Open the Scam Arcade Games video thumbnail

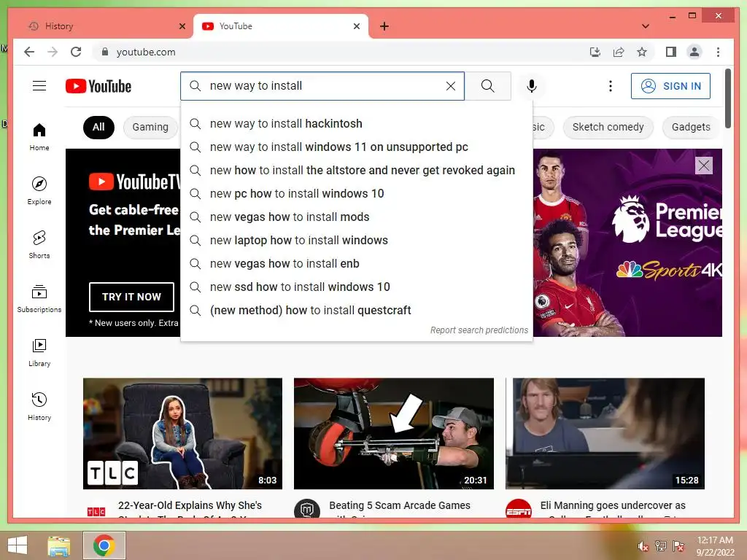coord(393,433)
